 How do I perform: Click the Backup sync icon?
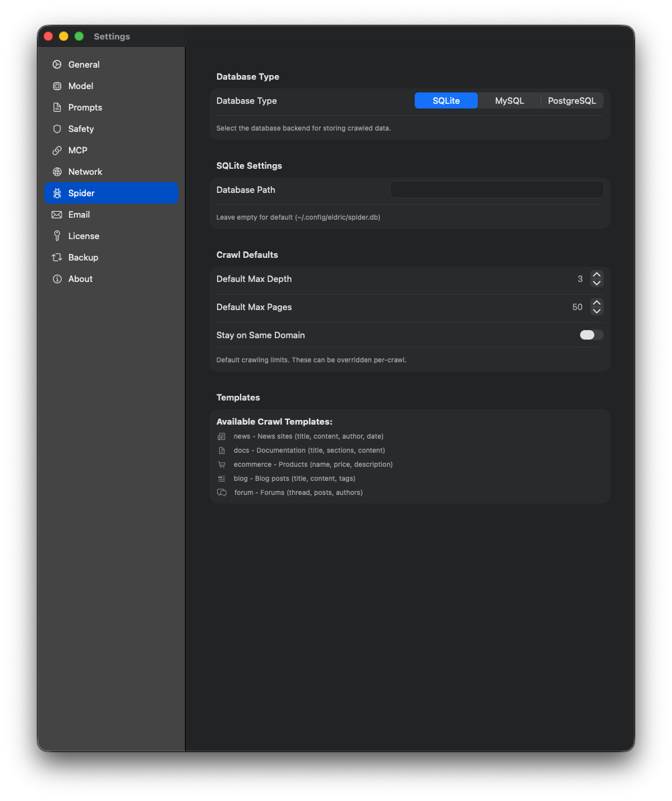57,257
